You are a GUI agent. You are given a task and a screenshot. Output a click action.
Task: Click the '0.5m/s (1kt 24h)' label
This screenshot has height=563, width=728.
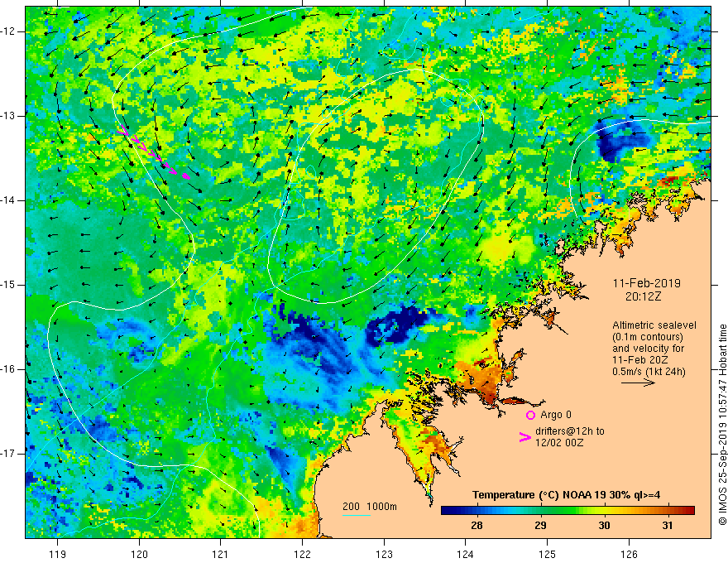point(649,371)
